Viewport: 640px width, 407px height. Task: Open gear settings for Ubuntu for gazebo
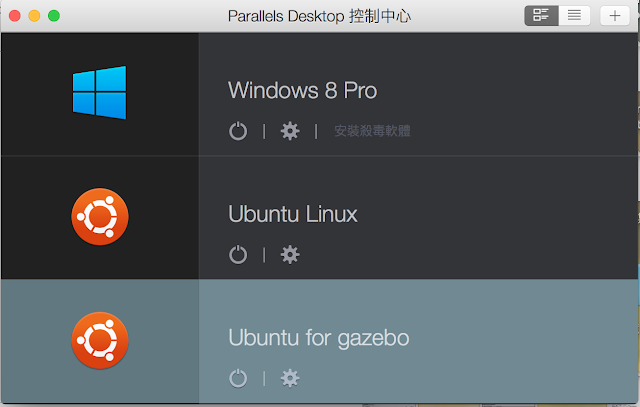tap(290, 378)
